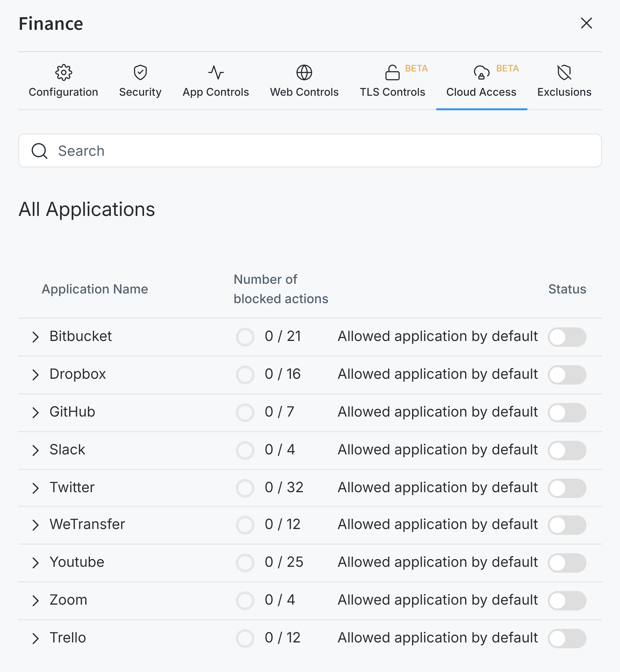The image size is (620, 672).
Task: Click the Cloud Access BETA badge
Action: pos(507,68)
